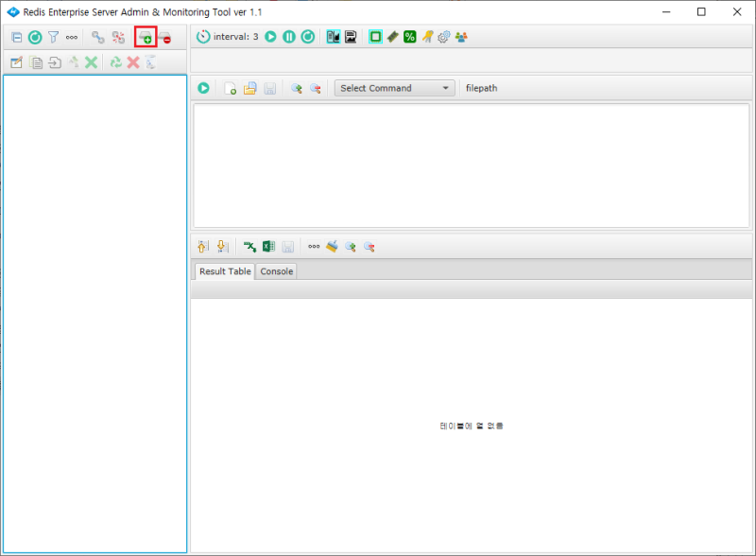This screenshot has width=756, height=556.
Task: Open the gear settings icon in monitoring toolbar
Action: (443, 37)
